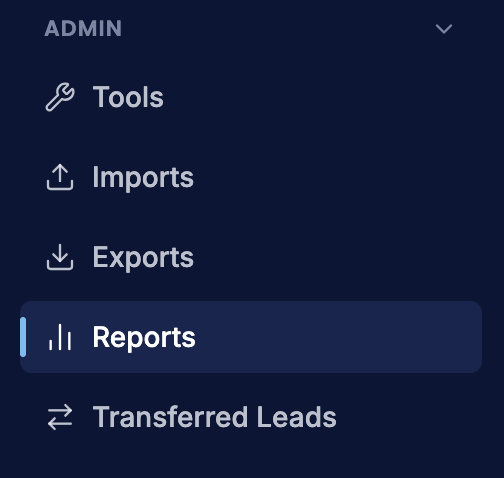Viewport: 504px width, 478px height.
Task: Click the word Leads in Transferred Leads
Action: coord(297,417)
